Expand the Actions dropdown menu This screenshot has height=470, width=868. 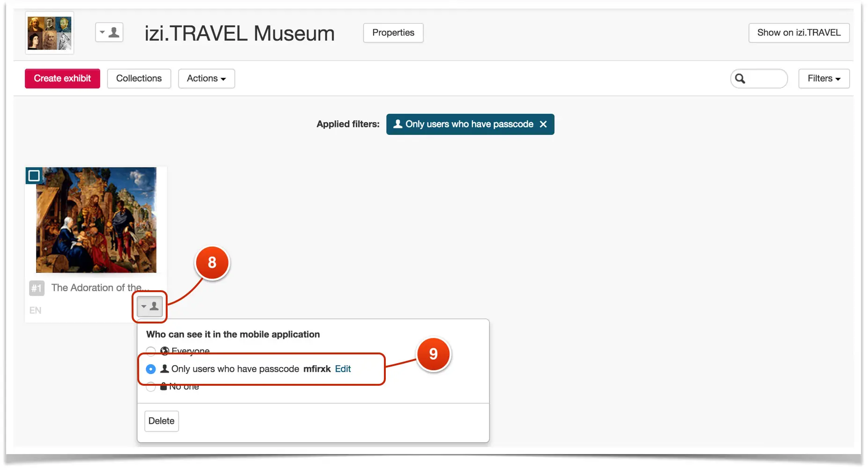click(x=206, y=79)
